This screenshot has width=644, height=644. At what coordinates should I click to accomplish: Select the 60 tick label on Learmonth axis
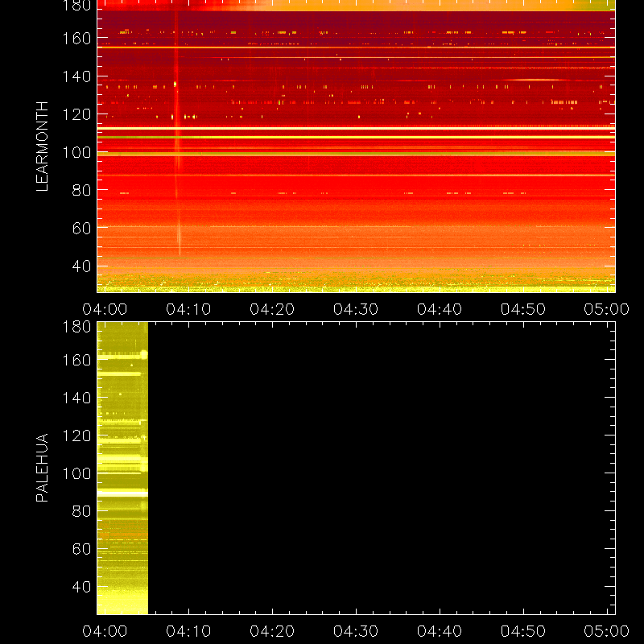tap(81, 228)
